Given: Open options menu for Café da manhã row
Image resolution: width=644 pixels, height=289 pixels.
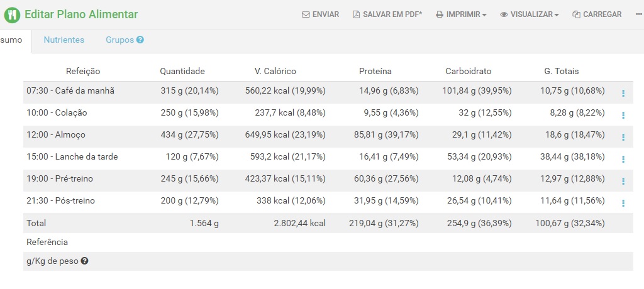Looking at the screenshot, I should click(623, 93).
